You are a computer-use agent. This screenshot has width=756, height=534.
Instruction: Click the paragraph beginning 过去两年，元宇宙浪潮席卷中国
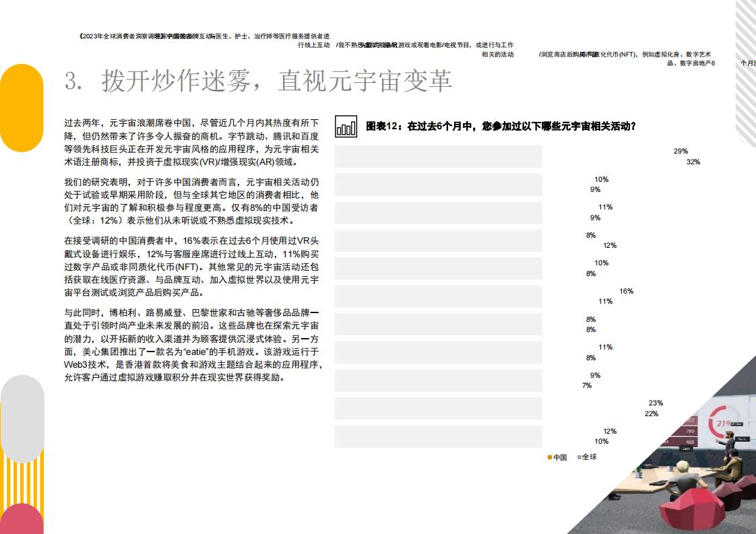[191, 143]
